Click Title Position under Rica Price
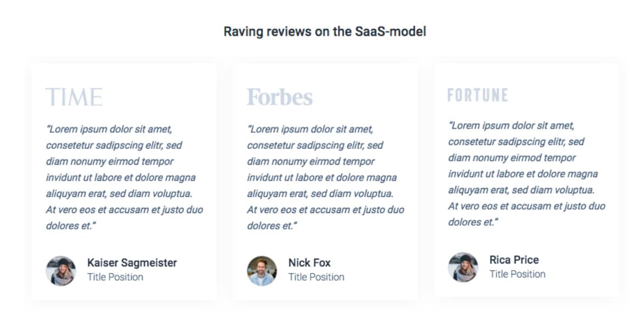Viewport: 644px width, 330px height. (x=517, y=274)
